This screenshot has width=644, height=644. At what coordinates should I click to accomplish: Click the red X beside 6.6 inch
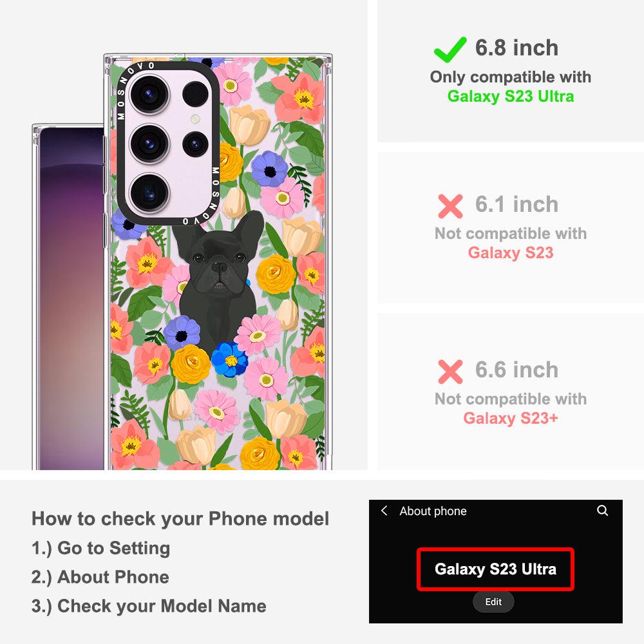450,372
